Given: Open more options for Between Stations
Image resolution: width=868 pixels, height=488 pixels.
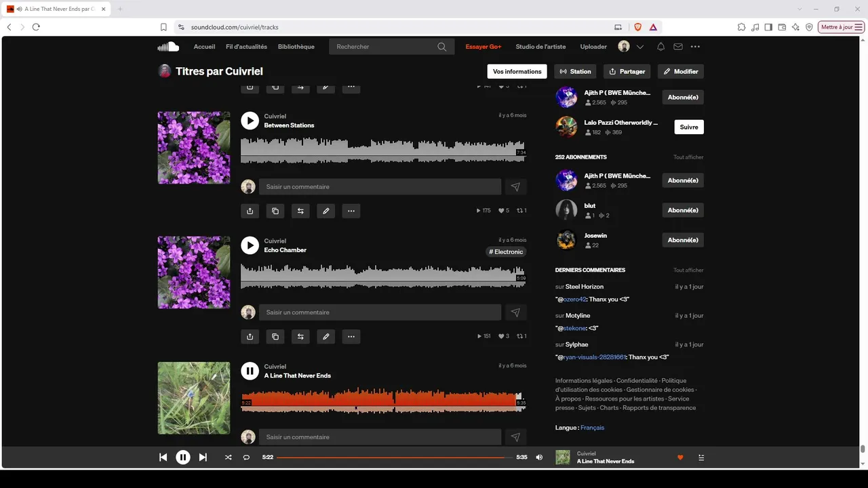Looking at the screenshot, I should coord(351,211).
